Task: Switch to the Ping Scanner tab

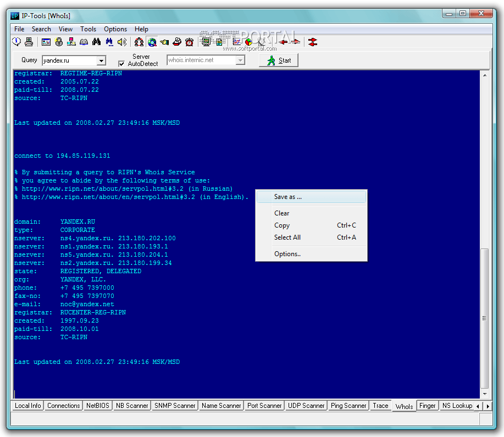Action: coord(348,406)
